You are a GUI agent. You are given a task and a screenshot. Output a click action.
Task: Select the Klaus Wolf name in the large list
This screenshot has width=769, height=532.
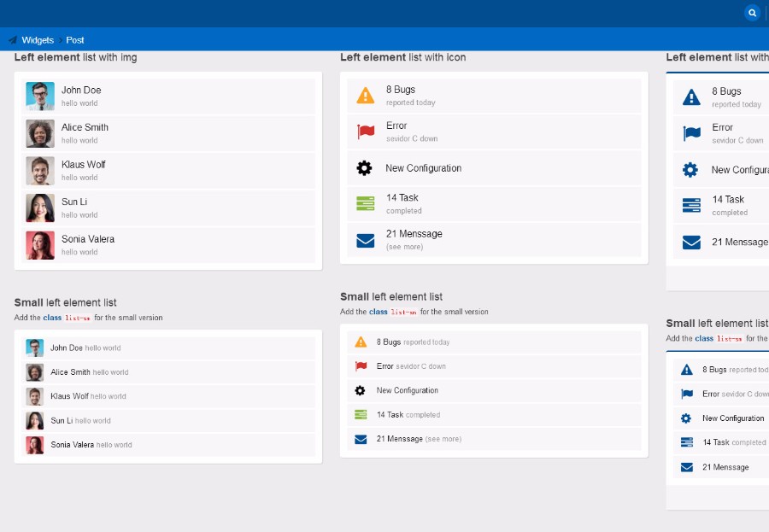click(x=83, y=164)
